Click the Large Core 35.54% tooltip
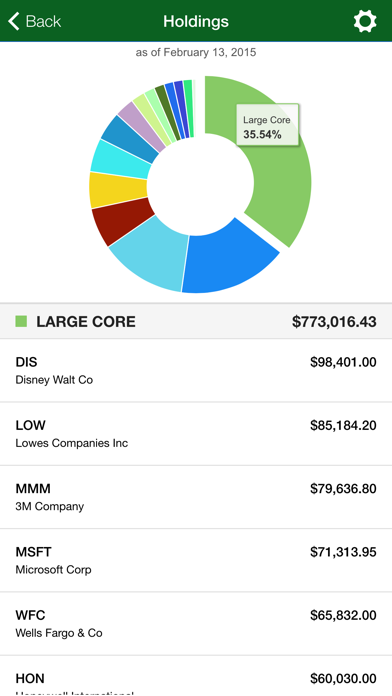 click(x=268, y=125)
